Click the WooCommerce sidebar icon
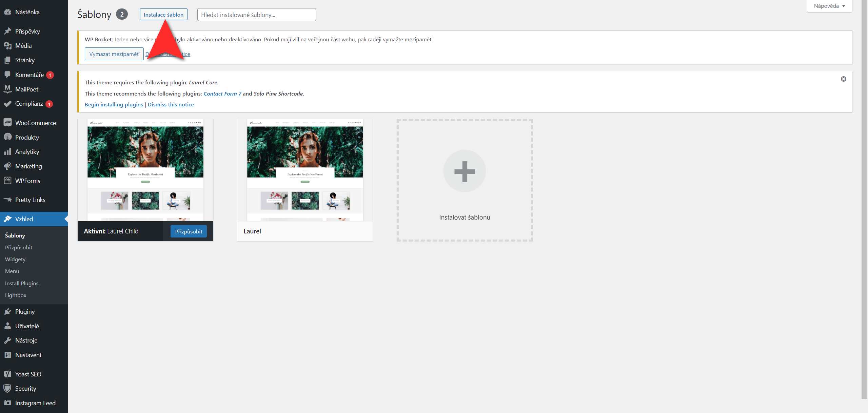This screenshot has height=413, width=868. tap(7, 123)
